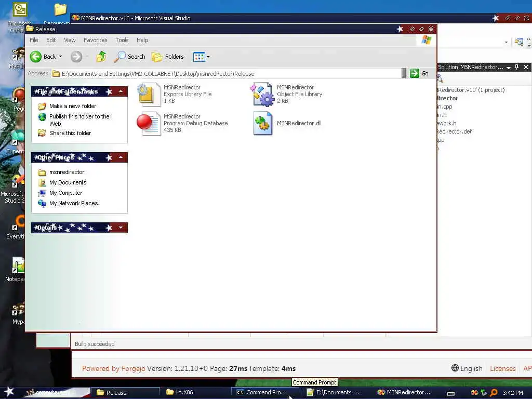The image size is (532, 399).
Task: Click the My Computer icon
Action: coord(42,193)
